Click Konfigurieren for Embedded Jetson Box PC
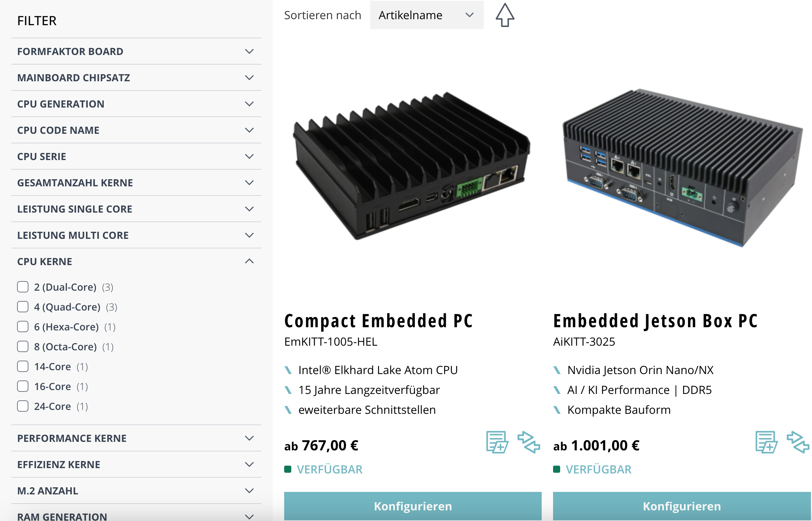Screen dimensions: 812x521 [682, 506]
